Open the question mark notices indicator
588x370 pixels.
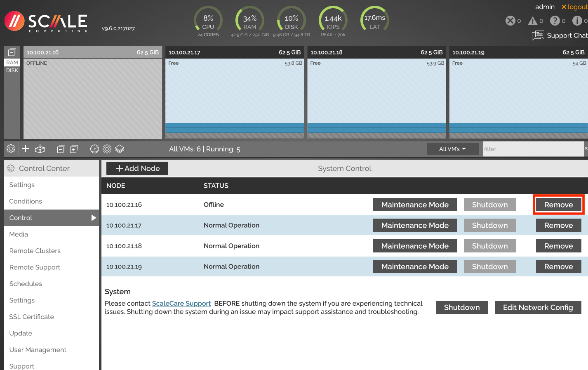pyautogui.click(x=555, y=21)
